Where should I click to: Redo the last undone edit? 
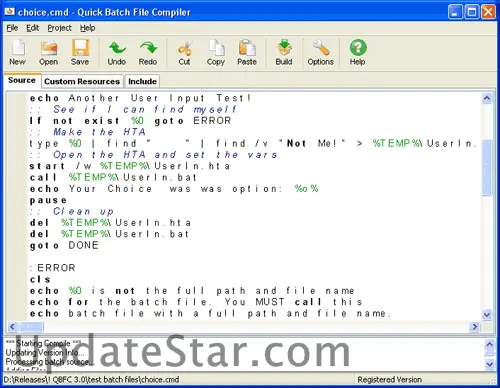(148, 53)
